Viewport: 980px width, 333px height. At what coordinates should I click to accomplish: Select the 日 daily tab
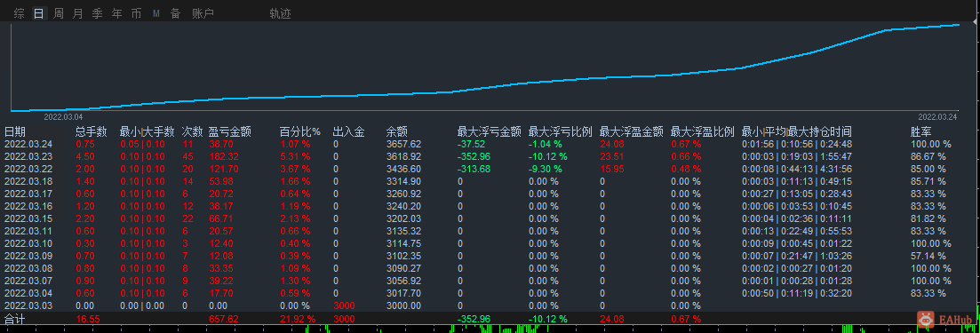(x=39, y=13)
